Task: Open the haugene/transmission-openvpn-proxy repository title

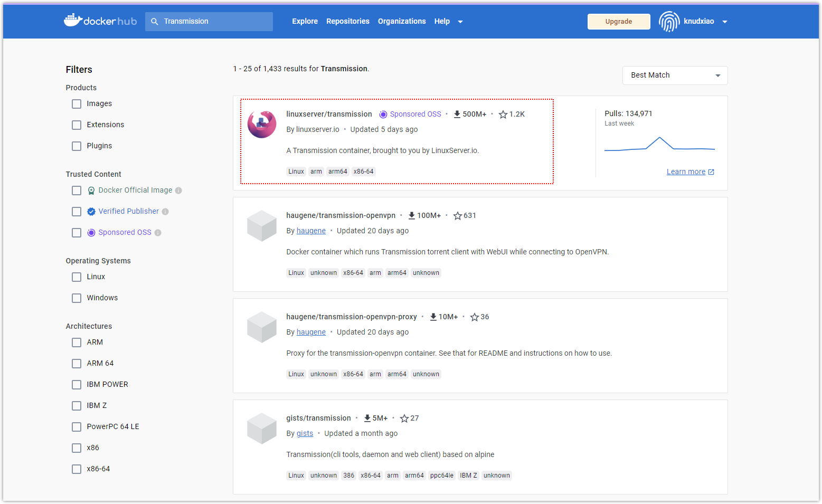Action: pos(352,317)
